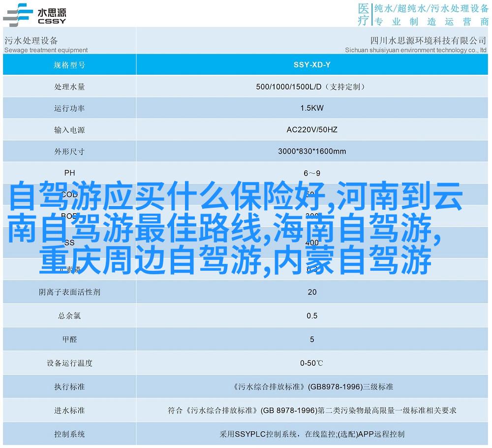
Task: Select the 四川水思源环境科技有限公司 company name
Action: pyautogui.click(x=428, y=40)
